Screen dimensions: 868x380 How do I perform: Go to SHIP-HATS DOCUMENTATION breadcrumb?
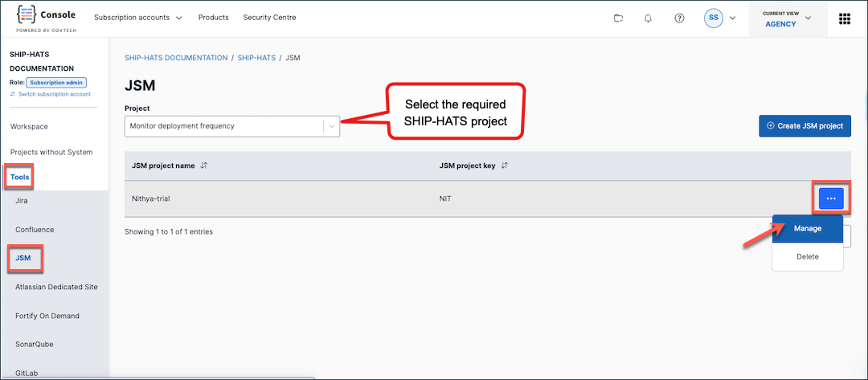[x=176, y=58]
